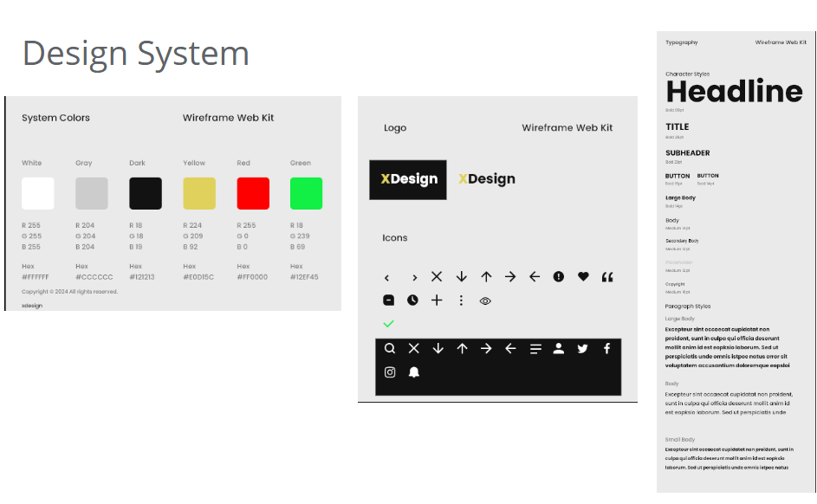Click the XDesign logo on light background

tap(486, 179)
